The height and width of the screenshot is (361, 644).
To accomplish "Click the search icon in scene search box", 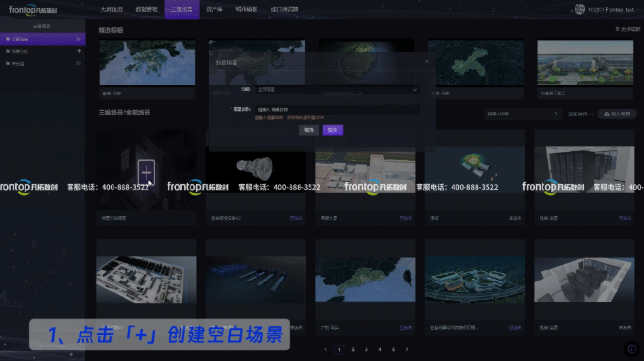I will click(x=555, y=114).
